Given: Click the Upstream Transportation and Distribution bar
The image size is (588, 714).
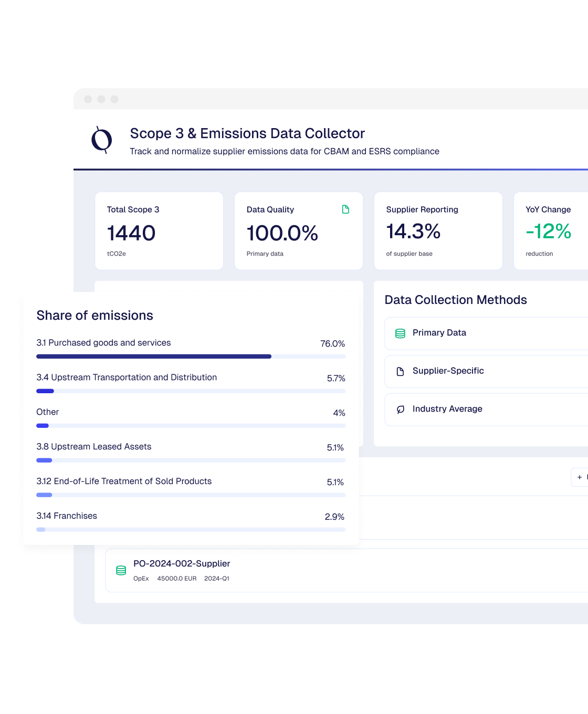Looking at the screenshot, I should pyautogui.click(x=191, y=391).
